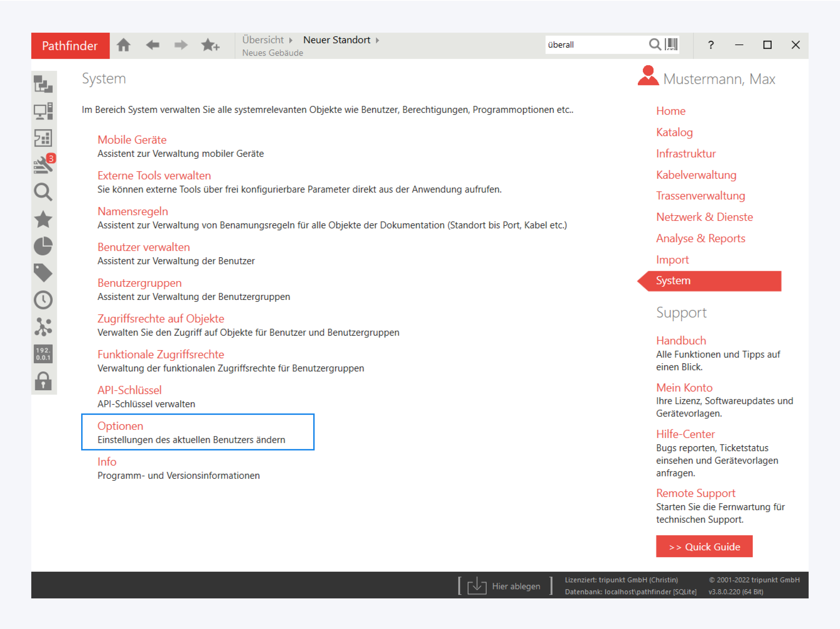Expand the arrow after Übersicht breadcrumb
This screenshot has width=840, height=629.
(x=291, y=40)
